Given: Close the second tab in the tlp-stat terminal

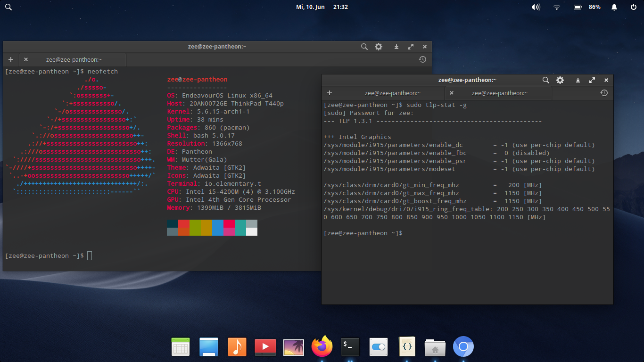Looking at the screenshot, I should tap(452, 93).
